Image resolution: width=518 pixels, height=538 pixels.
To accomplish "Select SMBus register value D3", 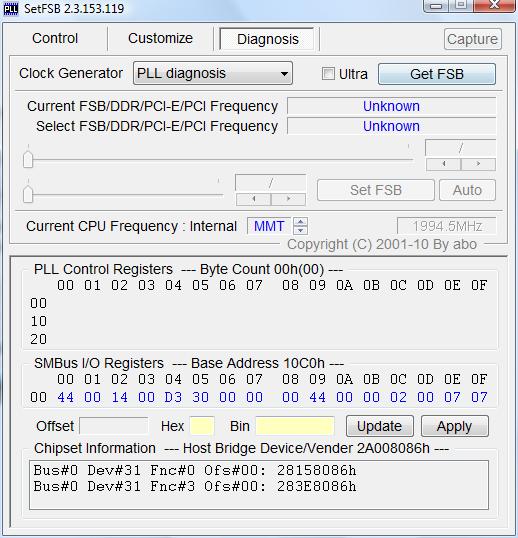I will 173,397.
